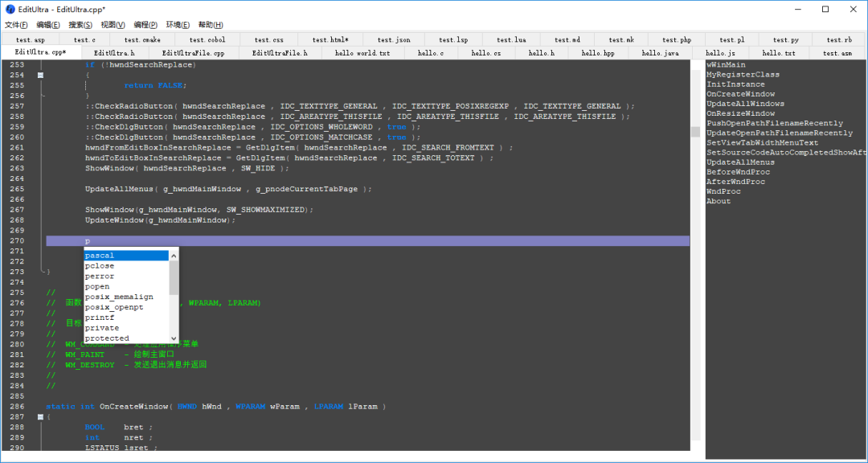Select the hello.java tab
This screenshot has height=463, width=868.
[661, 53]
